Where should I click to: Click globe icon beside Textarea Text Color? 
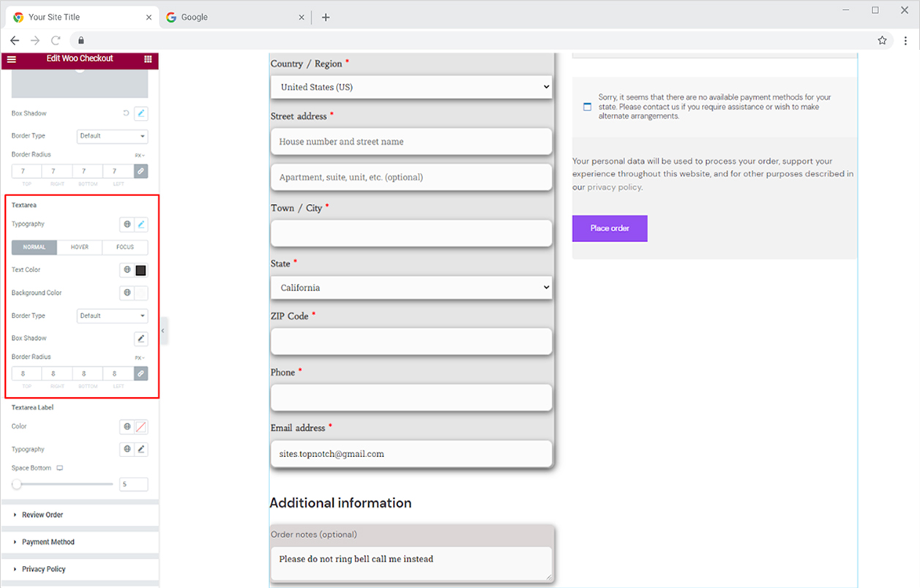127,270
